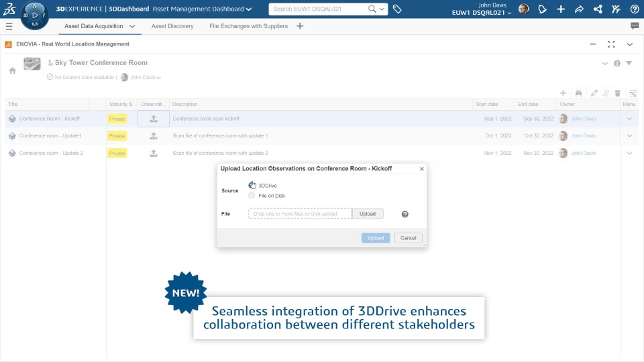Image resolution: width=644 pixels, height=362 pixels.
Task: Click the search magnifier icon
Action: click(x=372, y=9)
